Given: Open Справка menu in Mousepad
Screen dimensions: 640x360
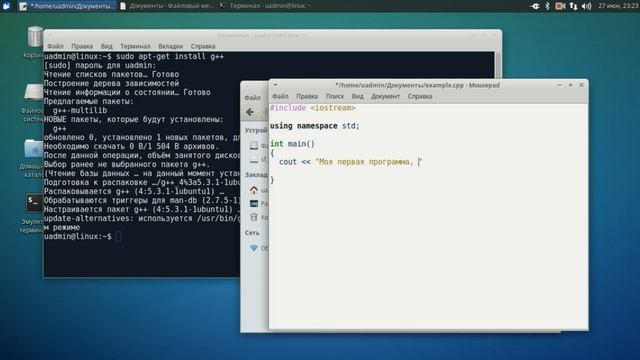Looking at the screenshot, I should pos(420,96).
